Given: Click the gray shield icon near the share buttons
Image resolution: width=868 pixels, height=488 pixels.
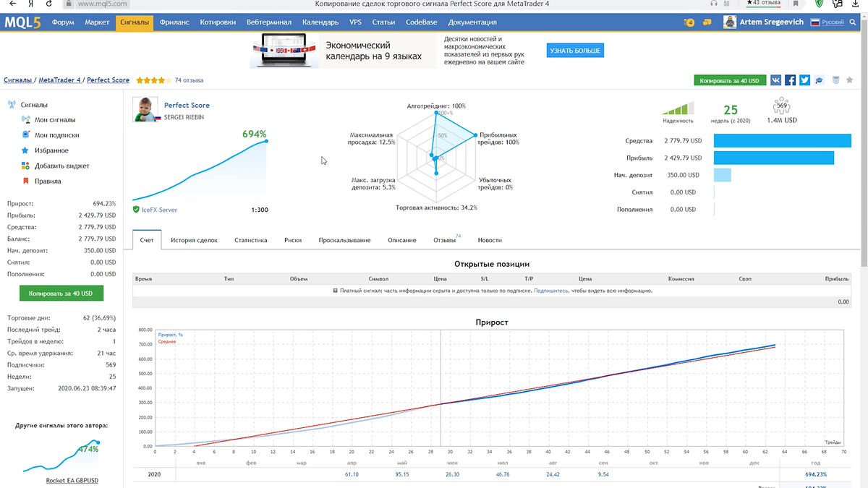Looking at the screenshot, I should 835,80.
